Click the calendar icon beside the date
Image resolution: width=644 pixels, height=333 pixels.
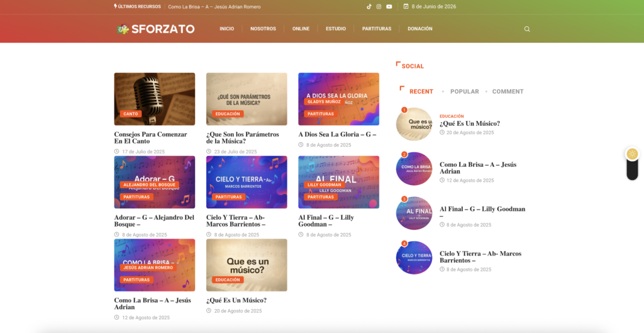(x=406, y=6)
